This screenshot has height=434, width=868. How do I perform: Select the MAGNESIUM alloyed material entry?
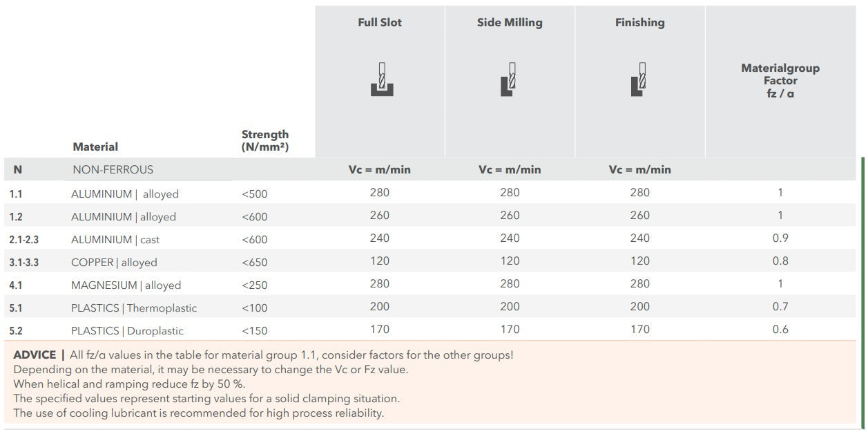[x=126, y=285]
